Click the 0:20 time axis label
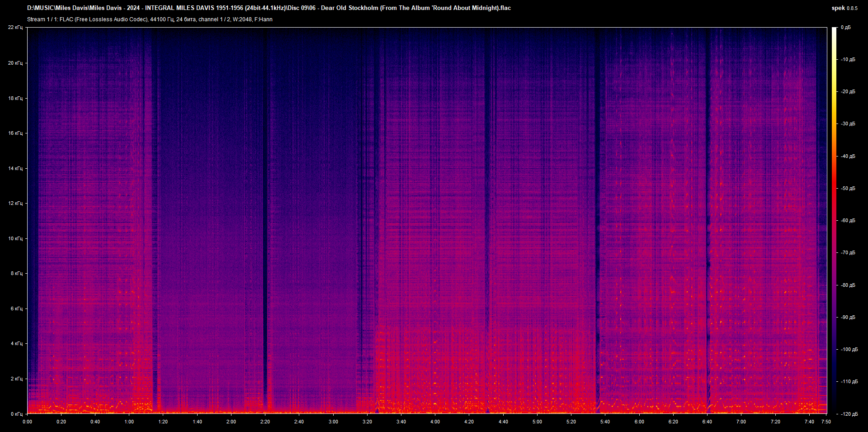The width and height of the screenshot is (868, 432). pyautogui.click(x=61, y=422)
